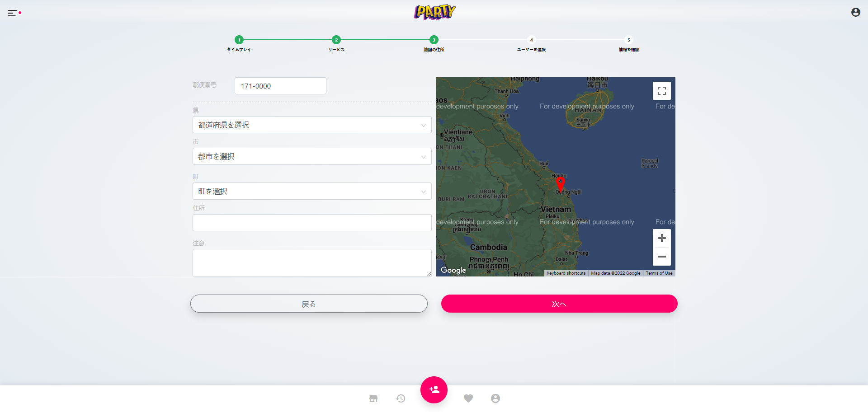Go to step 2 サービス
This screenshot has width=868, height=412.
[x=336, y=40]
